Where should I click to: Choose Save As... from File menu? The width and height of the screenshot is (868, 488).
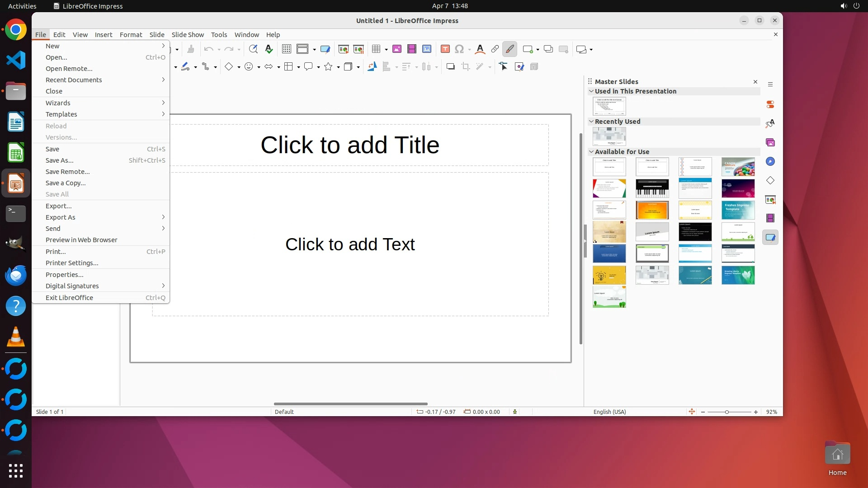tap(59, 160)
